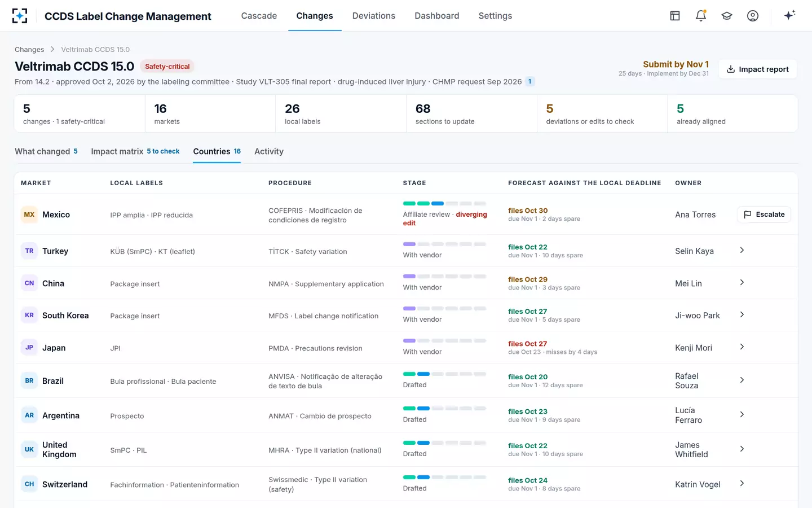812x508 pixels.
Task: Open the graduation cap learning icon
Action: coord(727,16)
